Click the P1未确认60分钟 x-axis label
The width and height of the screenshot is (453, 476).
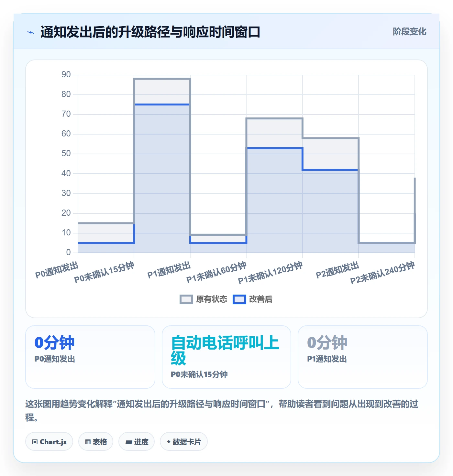coord(216,272)
